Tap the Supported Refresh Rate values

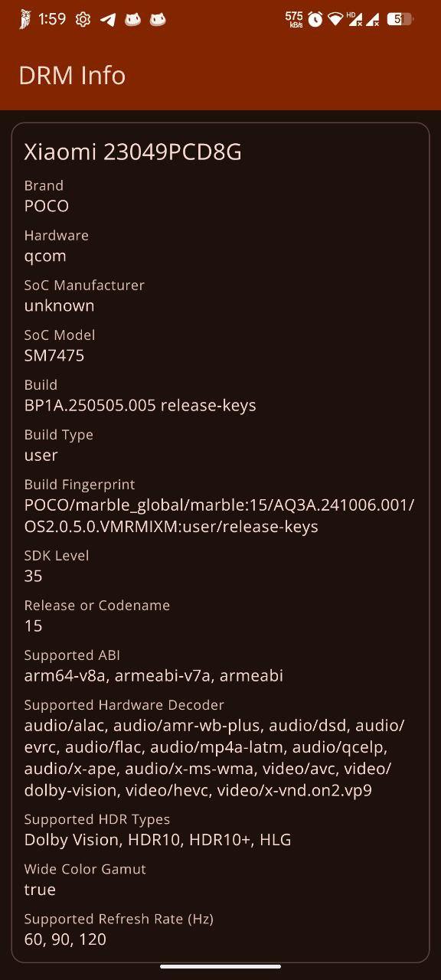coord(65,939)
